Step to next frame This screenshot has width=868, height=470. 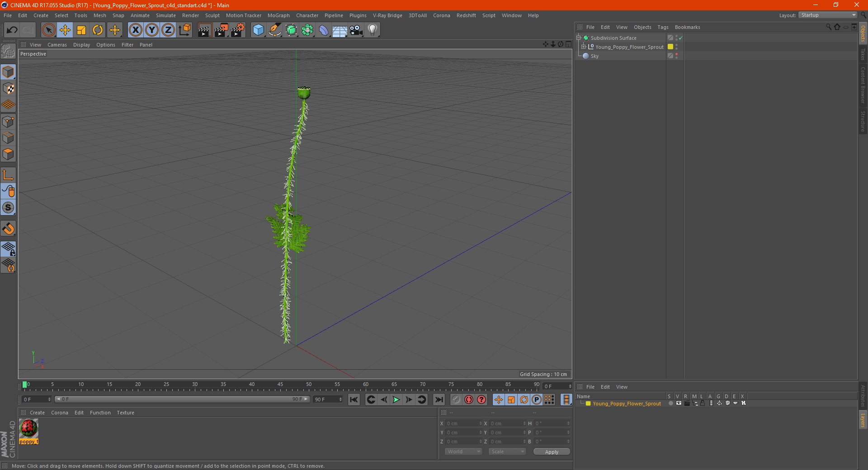tap(409, 399)
